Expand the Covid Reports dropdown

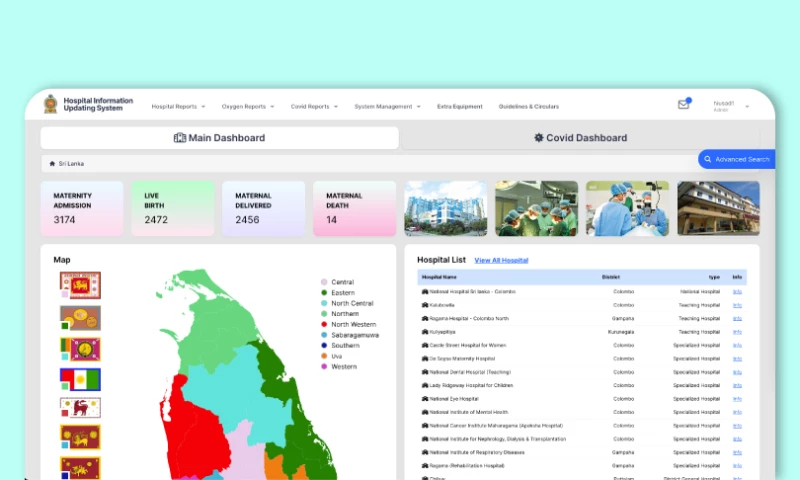pyautogui.click(x=314, y=107)
